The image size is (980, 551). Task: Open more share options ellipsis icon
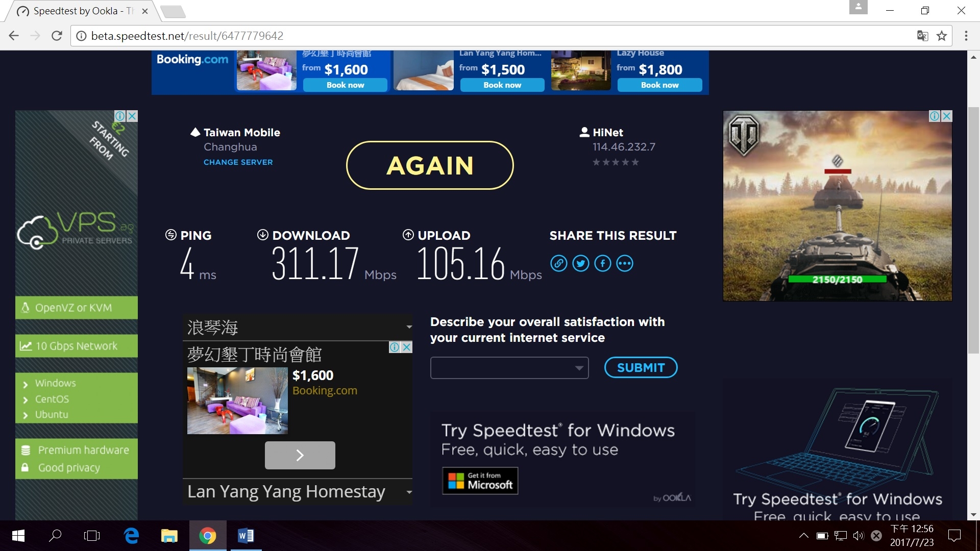(x=625, y=263)
